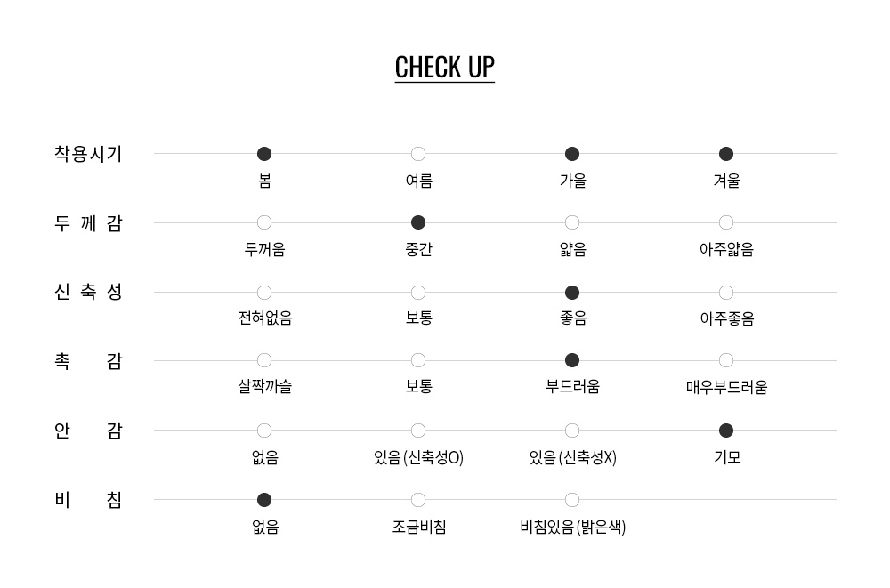This screenshot has width=890, height=588.
Task: Select the 봄 radio dot
Action: 264,154
